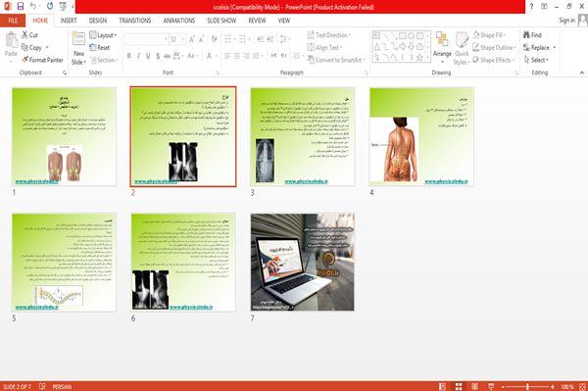This screenshot has width=588, height=391.
Task: Insert a New Slide
Action: point(78,49)
